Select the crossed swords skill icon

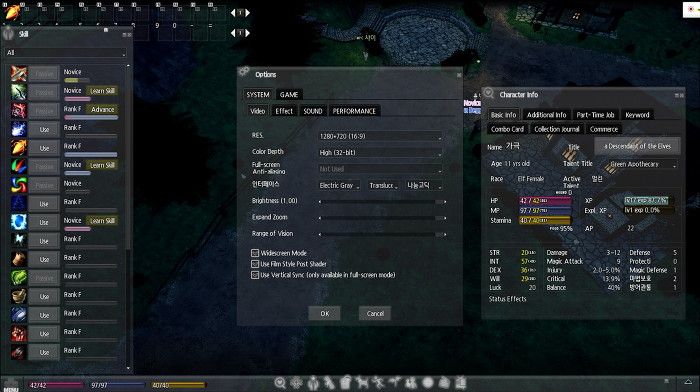coord(19,73)
